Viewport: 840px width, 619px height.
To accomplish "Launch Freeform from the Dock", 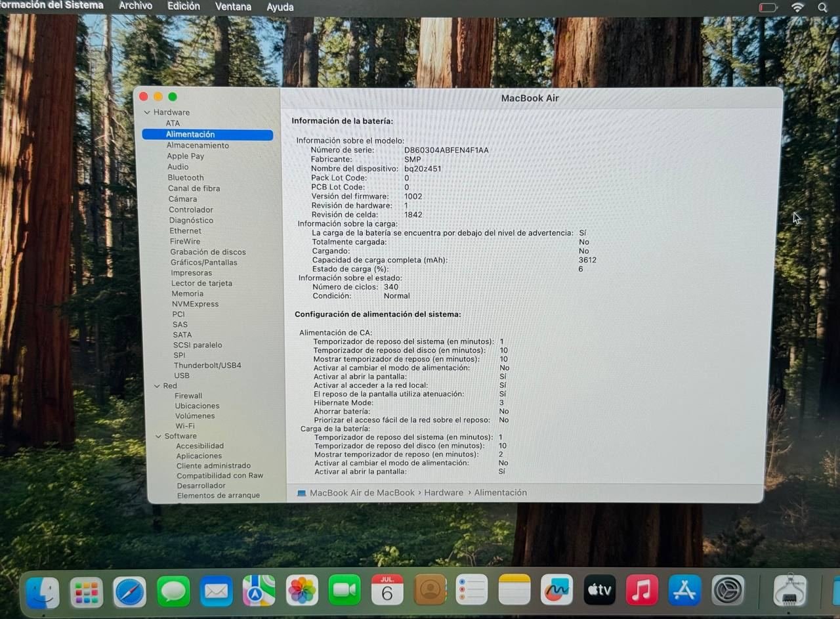I will point(556,590).
